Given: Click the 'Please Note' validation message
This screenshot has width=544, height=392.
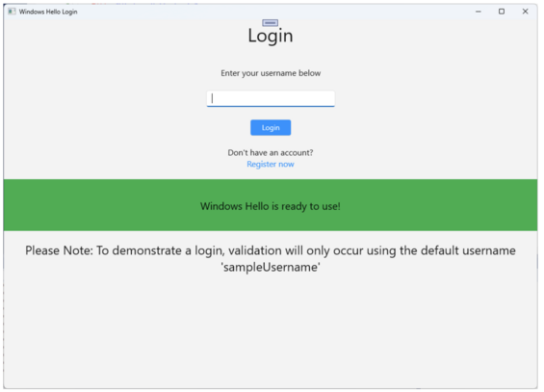Looking at the screenshot, I should (271, 259).
